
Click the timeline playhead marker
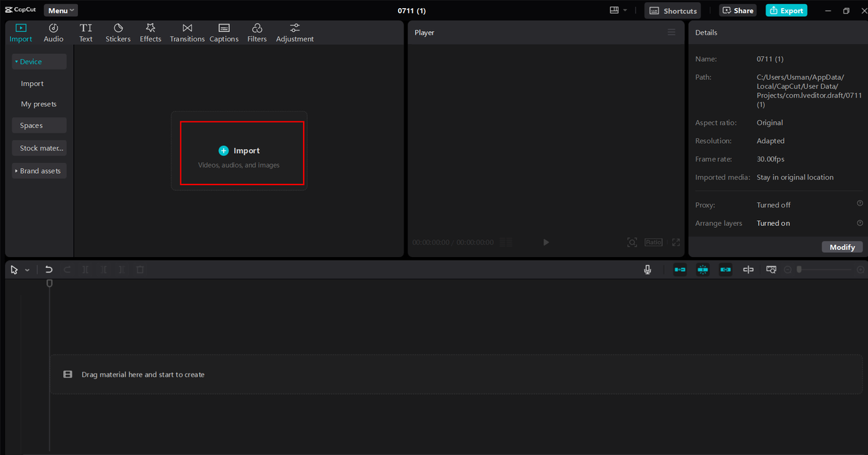[x=50, y=283]
